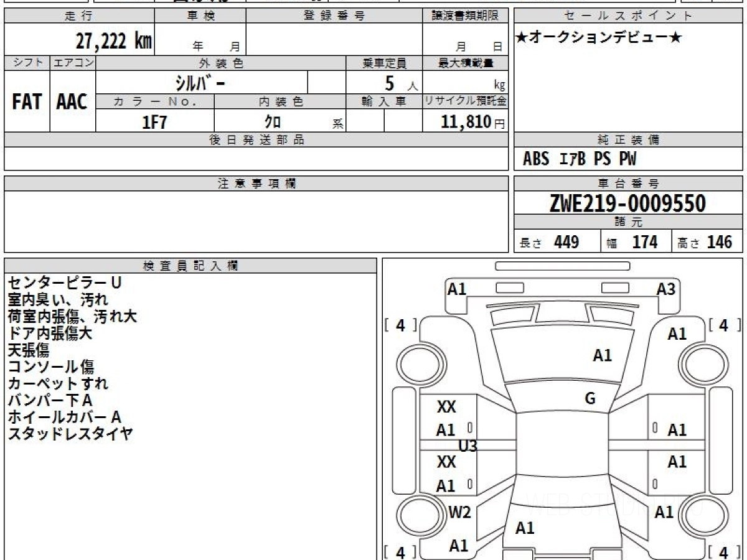
Task: Click the リサイクル預託金 header cell
Action: tap(465, 101)
